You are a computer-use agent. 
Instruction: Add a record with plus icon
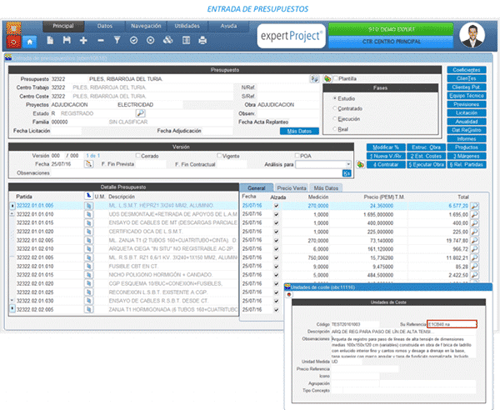pos(83,41)
